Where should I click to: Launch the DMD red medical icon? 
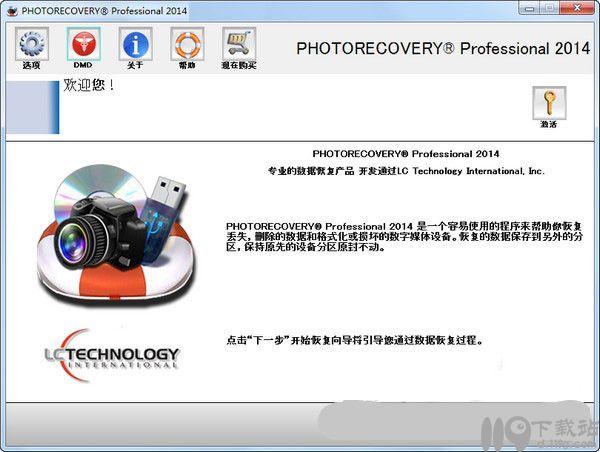(x=83, y=44)
